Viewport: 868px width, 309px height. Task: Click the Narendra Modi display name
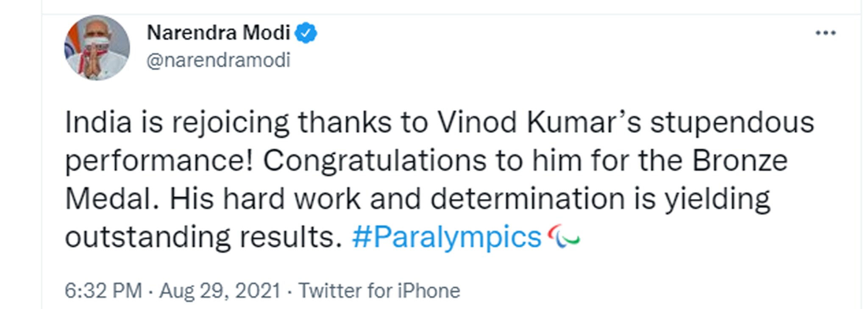click(218, 33)
